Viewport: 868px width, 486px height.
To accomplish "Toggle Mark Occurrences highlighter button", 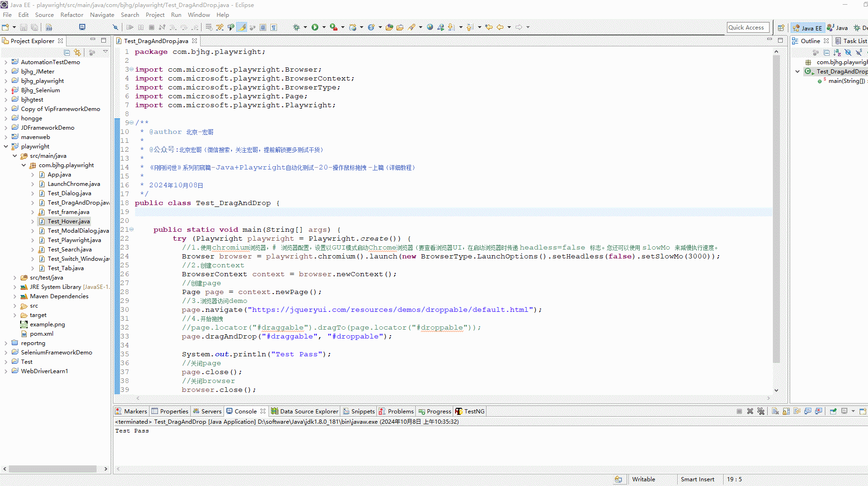I will pos(242,27).
